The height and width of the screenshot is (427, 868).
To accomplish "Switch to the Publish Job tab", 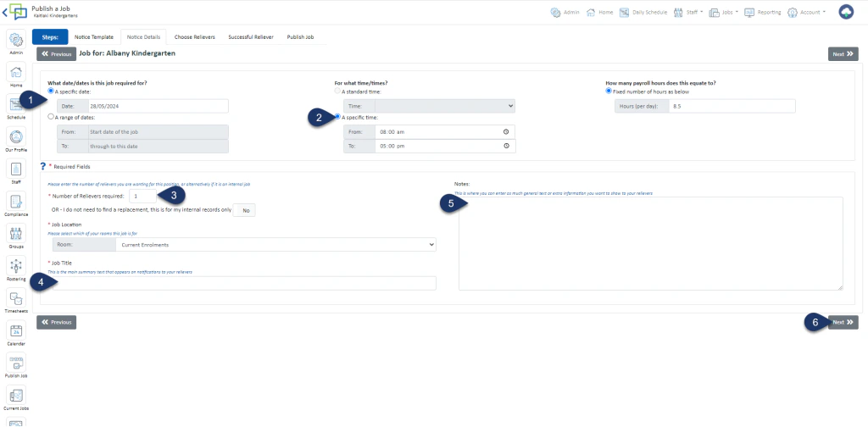I will [x=300, y=37].
